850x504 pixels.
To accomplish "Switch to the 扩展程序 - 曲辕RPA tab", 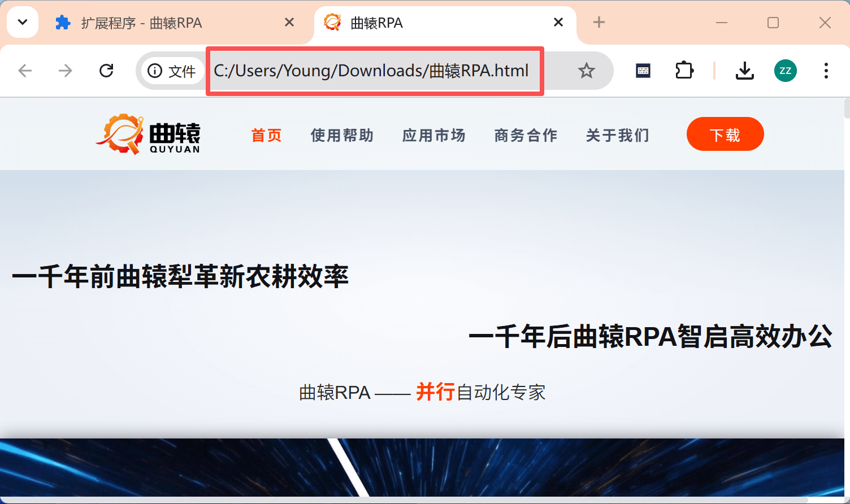I will click(141, 23).
